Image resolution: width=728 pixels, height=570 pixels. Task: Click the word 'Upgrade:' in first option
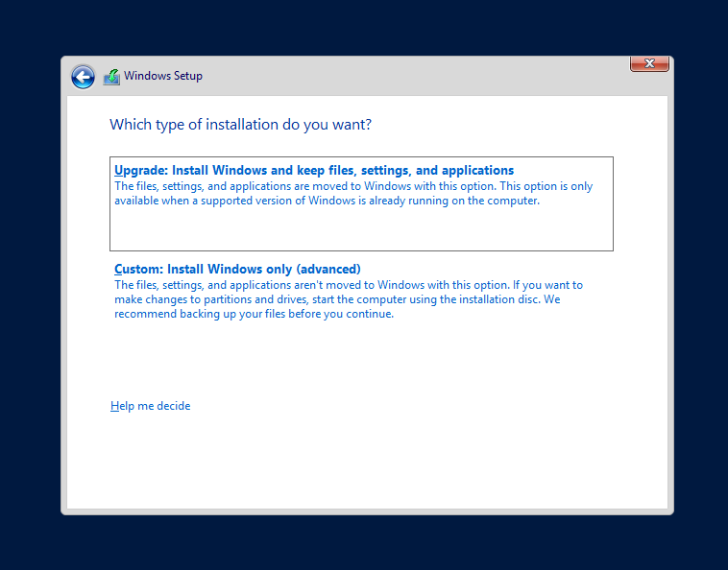[x=140, y=171]
